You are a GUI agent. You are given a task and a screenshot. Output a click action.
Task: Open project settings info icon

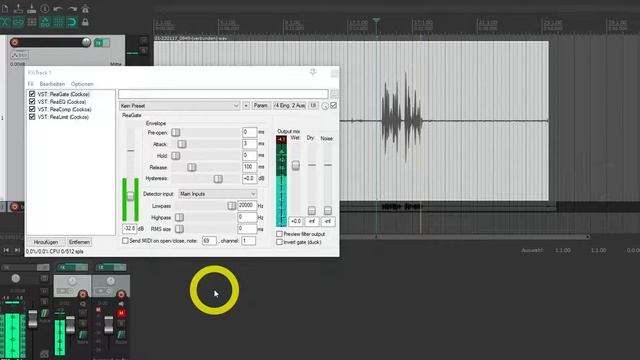[x=45, y=8]
